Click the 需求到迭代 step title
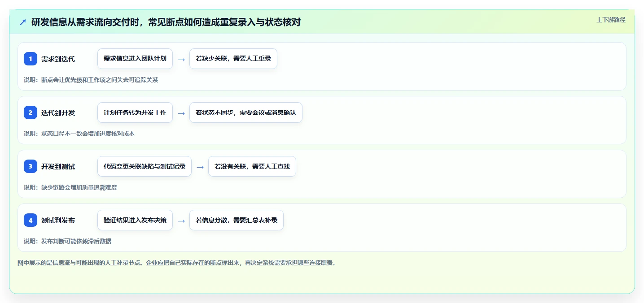644x303 pixels. tap(58, 59)
